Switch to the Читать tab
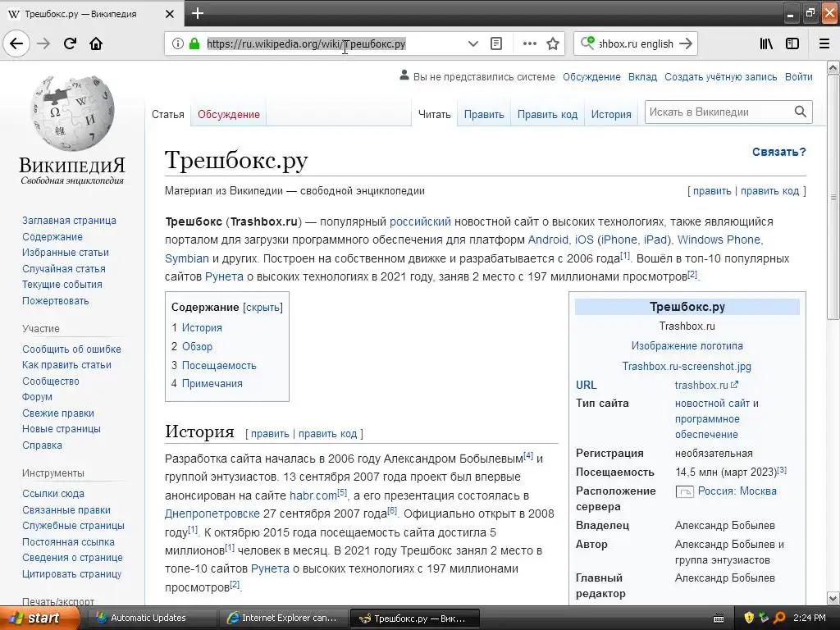840x630 pixels. pos(435,114)
